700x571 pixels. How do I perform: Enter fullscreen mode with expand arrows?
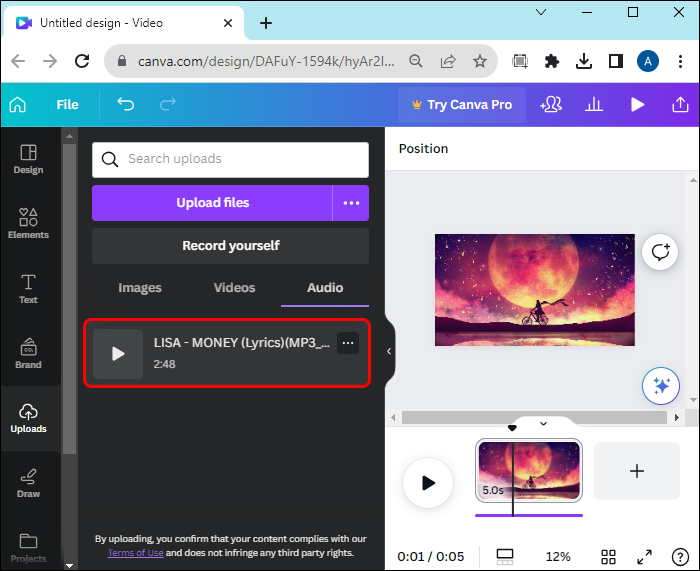point(644,557)
